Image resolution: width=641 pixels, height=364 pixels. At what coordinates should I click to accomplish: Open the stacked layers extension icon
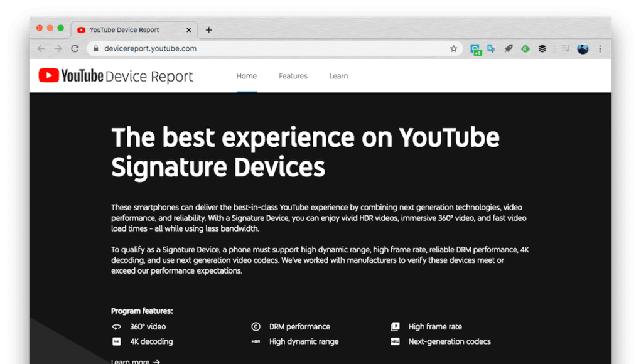(x=542, y=48)
